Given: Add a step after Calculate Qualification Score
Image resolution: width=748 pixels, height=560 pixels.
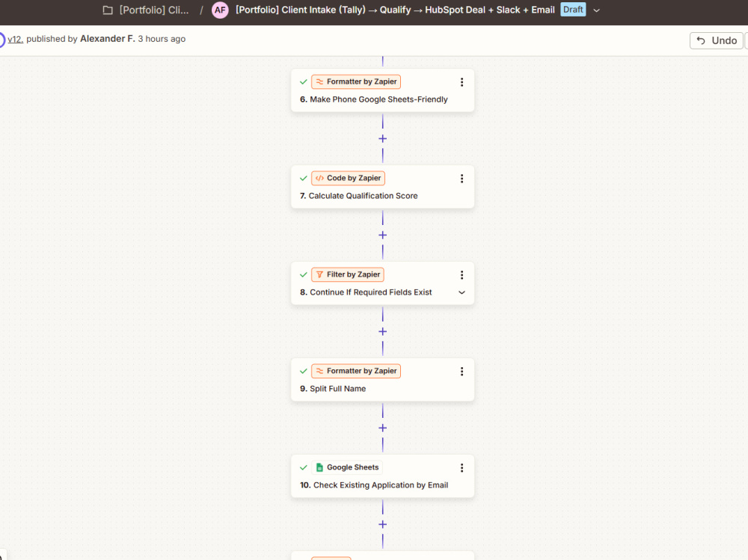Looking at the screenshot, I should [x=382, y=236].
